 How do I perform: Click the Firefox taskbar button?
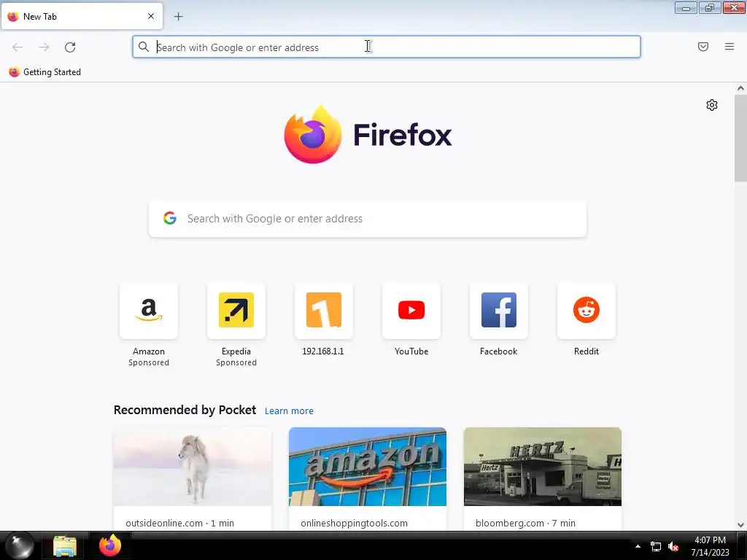pos(110,545)
